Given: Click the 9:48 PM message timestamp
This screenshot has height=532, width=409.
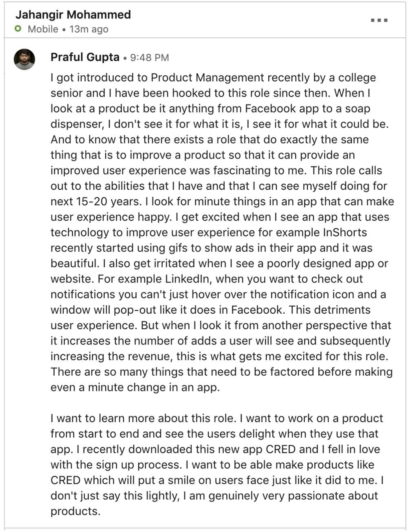Looking at the screenshot, I should (149, 58).
